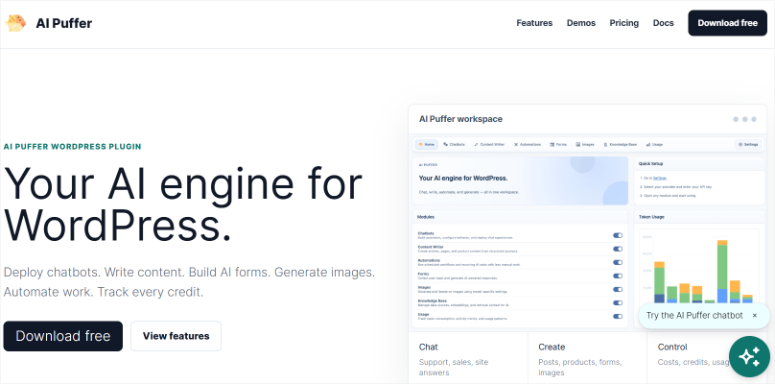Disable the Automations module switch
This screenshot has height=384, width=775.
point(617,262)
